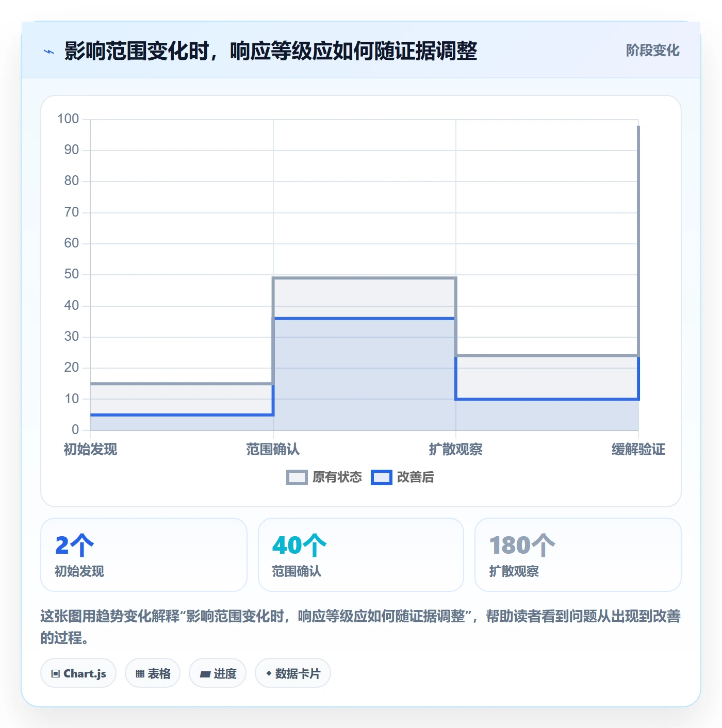Image resolution: width=722 pixels, height=728 pixels.
Task: Select the 进度 tag
Action: [218, 673]
